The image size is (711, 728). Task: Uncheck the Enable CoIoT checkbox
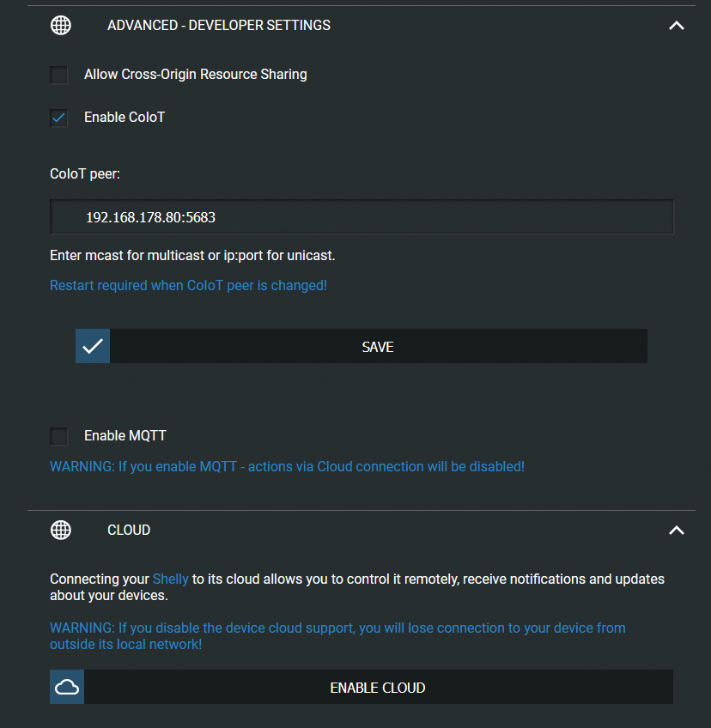pos(59,118)
